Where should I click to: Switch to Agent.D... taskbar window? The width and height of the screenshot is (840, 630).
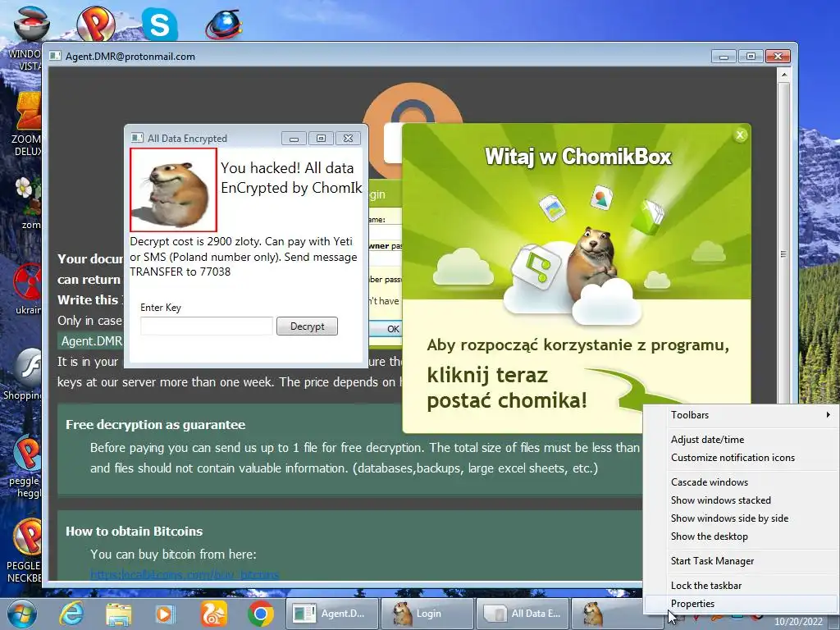tap(331, 614)
